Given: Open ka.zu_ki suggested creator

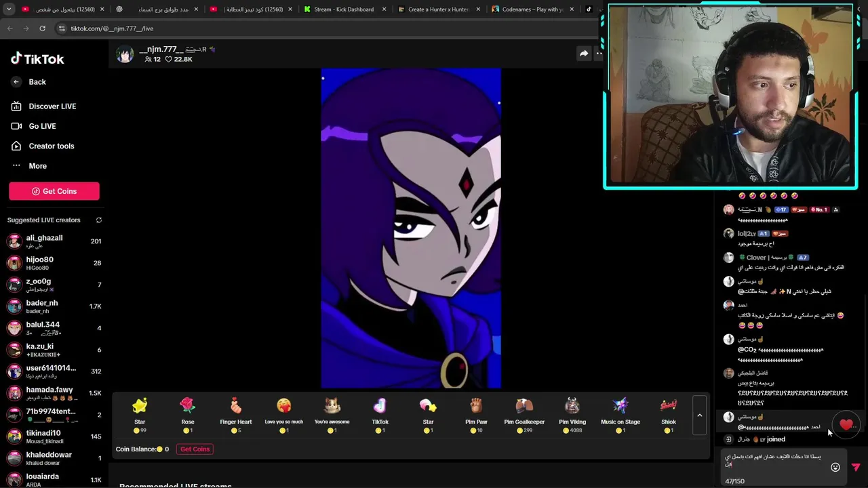Looking at the screenshot, I should pyautogui.click(x=54, y=350).
